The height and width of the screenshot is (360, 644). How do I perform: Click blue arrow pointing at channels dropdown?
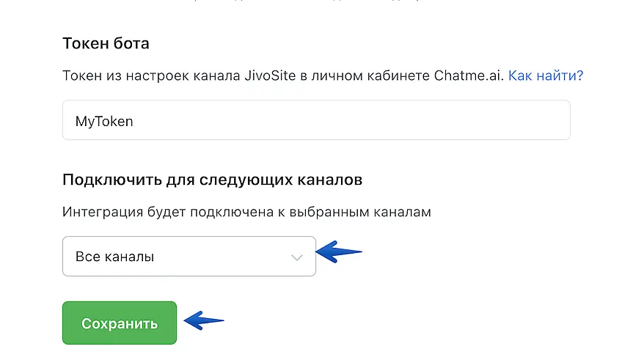(x=338, y=253)
